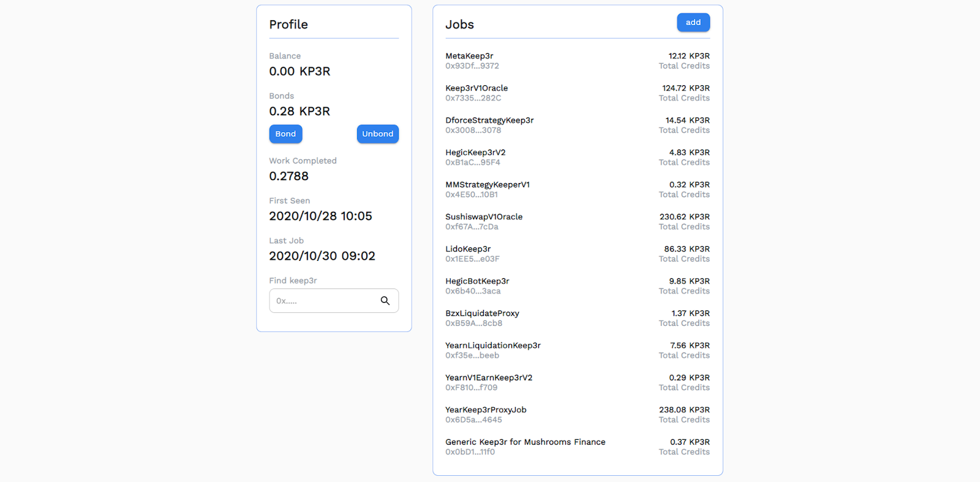Click the Work Completed value 0.2788

[289, 176]
